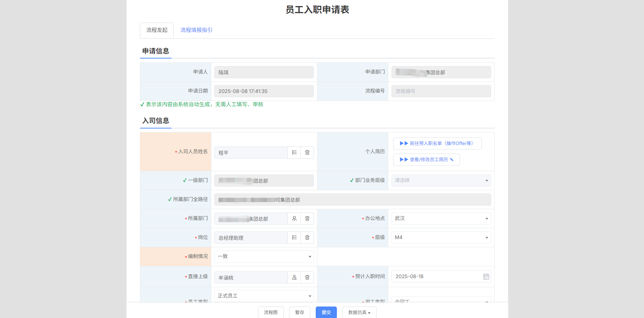The image size is (644, 318).
Task: Expand the 数据仿真 dropdown button
Action: (x=359, y=312)
